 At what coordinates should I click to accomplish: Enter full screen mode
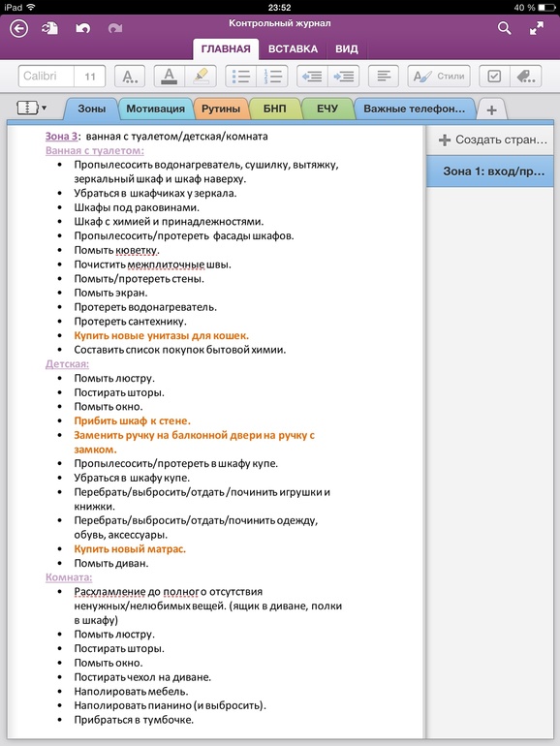point(537,28)
